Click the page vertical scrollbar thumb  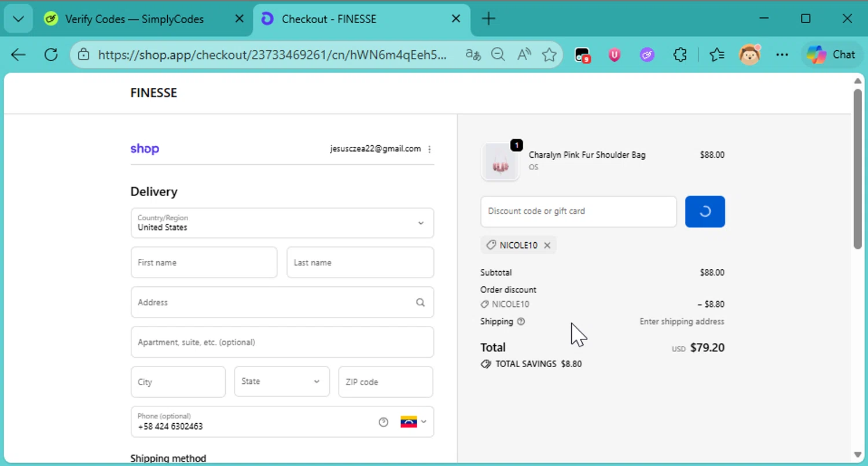(x=858, y=169)
